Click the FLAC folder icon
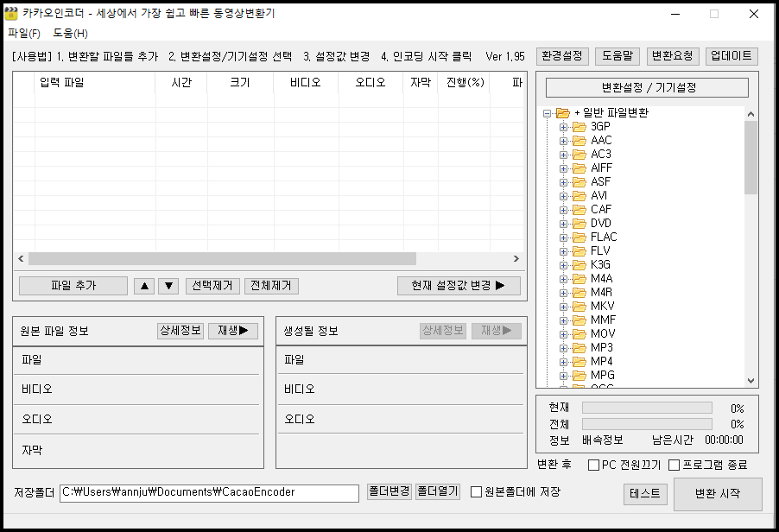The width and height of the screenshot is (779, 532). click(579, 237)
